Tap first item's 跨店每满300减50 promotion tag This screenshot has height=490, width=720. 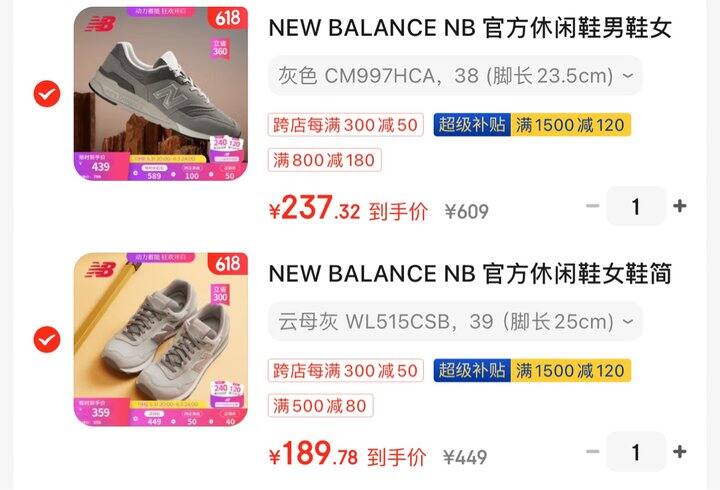pyautogui.click(x=346, y=125)
